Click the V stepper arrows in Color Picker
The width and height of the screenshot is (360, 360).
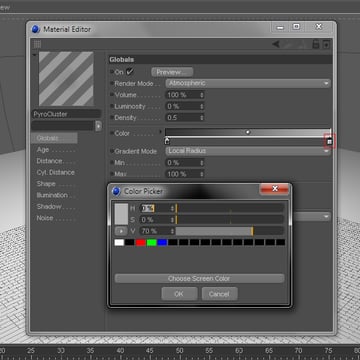click(172, 231)
